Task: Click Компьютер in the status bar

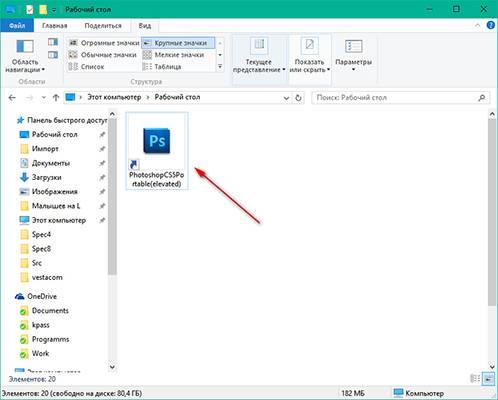Action: [418, 393]
